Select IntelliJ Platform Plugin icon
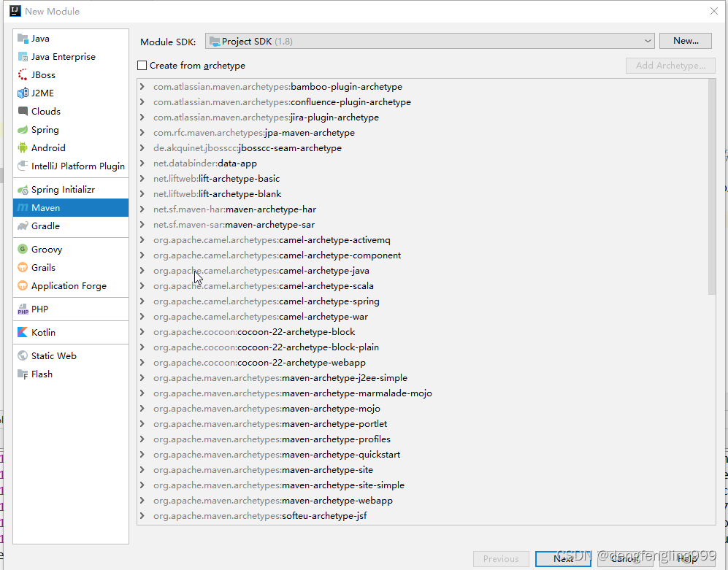The height and width of the screenshot is (570, 728). click(23, 166)
